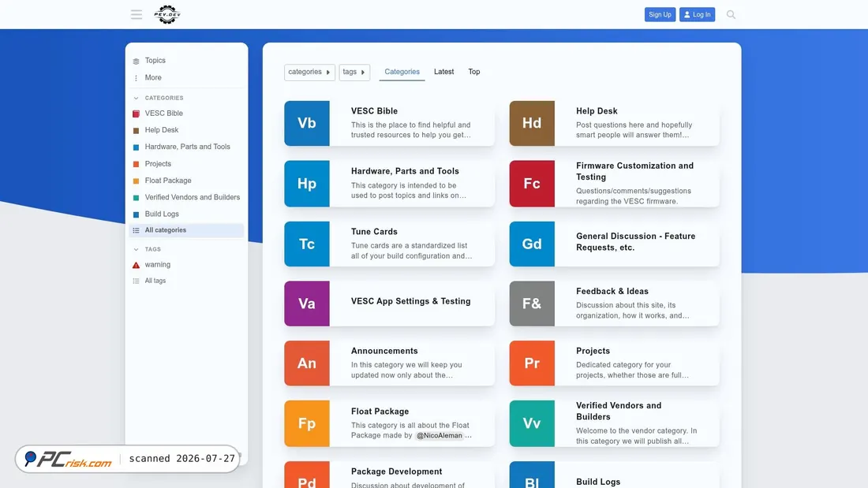This screenshot has height=488, width=868.
Task: Click the Fc Firmware Customization tile
Action: 531,184
